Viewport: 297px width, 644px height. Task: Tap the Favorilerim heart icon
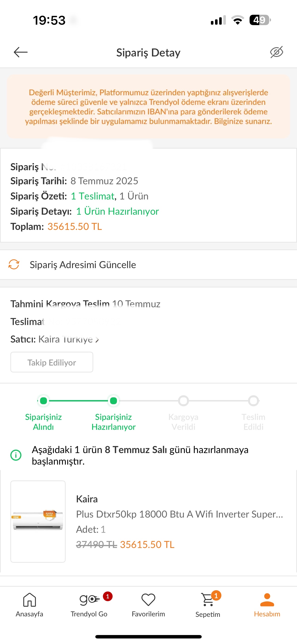[148, 600]
